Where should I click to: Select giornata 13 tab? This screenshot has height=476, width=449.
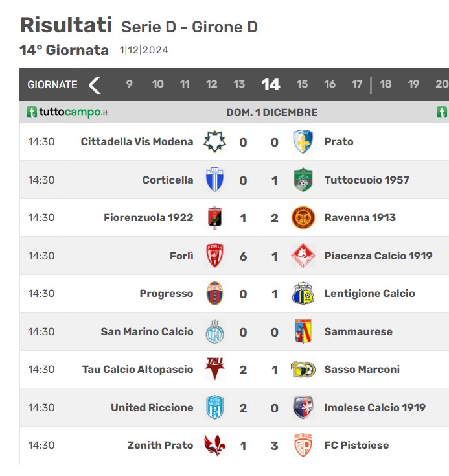pyautogui.click(x=239, y=84)
